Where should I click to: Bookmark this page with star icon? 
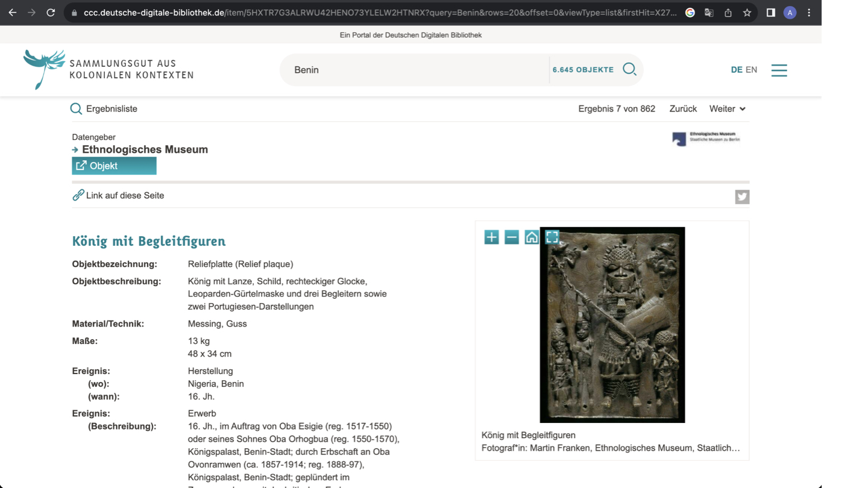(747, 13)
